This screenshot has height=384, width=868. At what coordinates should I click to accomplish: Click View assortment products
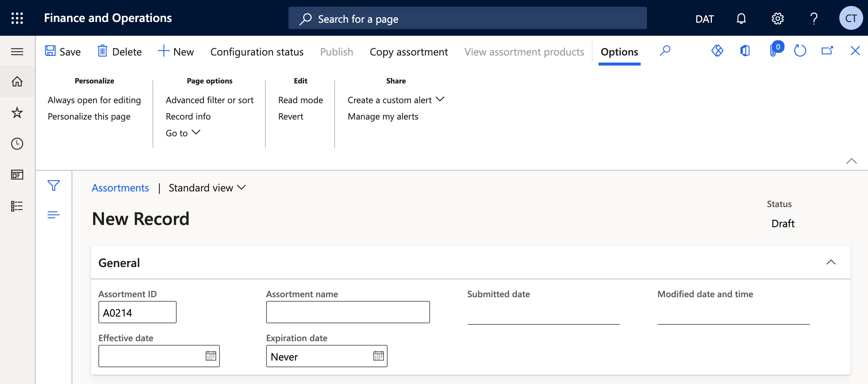pyautogui.click(x=524, y=52)
